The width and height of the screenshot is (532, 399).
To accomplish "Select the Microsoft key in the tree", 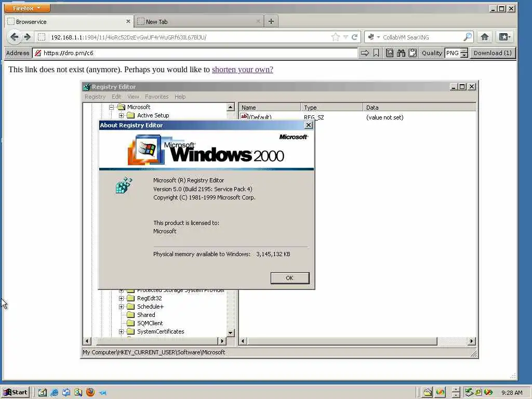I will click(x=138, y=107).
